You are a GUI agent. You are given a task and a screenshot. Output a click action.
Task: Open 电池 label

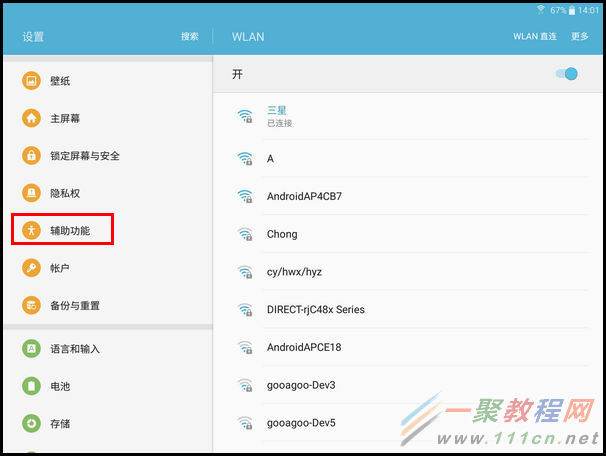pos(60,386)
